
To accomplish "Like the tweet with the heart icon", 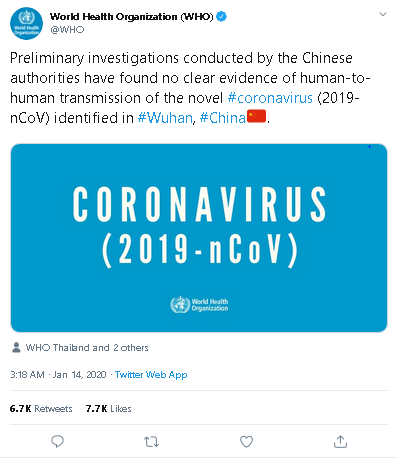I will pyautogui.click(x=246, y=442).
